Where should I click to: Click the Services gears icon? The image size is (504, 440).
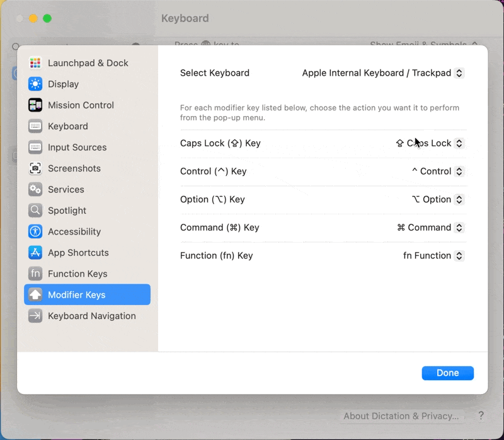coord(35,190)
